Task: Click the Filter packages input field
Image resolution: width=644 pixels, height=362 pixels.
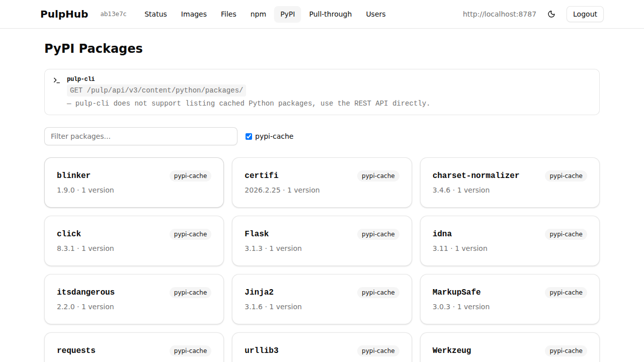Action: coord(140,136)
